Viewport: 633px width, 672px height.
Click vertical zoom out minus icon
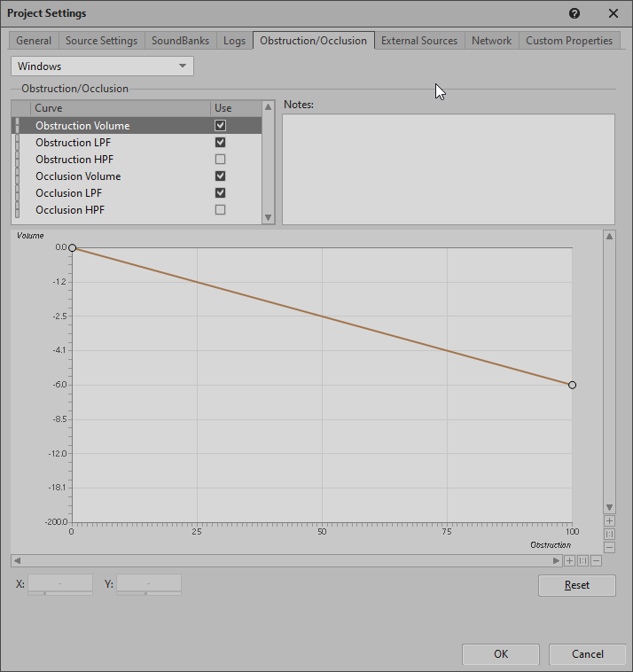tap(609, 547)
